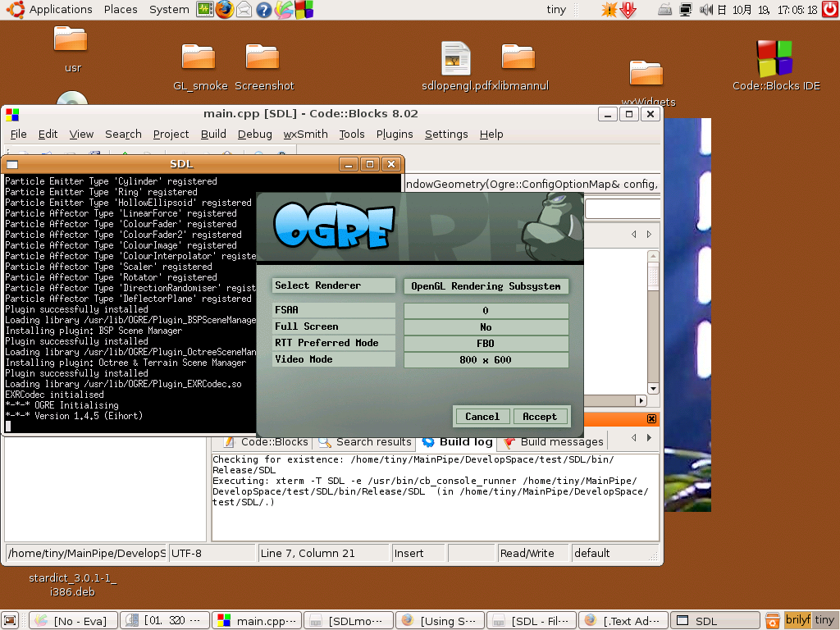The height and width of the screenshot is (630, 840).
Task: Click the 'tiny' user switcher in top panel
Action: click(556, 10)
